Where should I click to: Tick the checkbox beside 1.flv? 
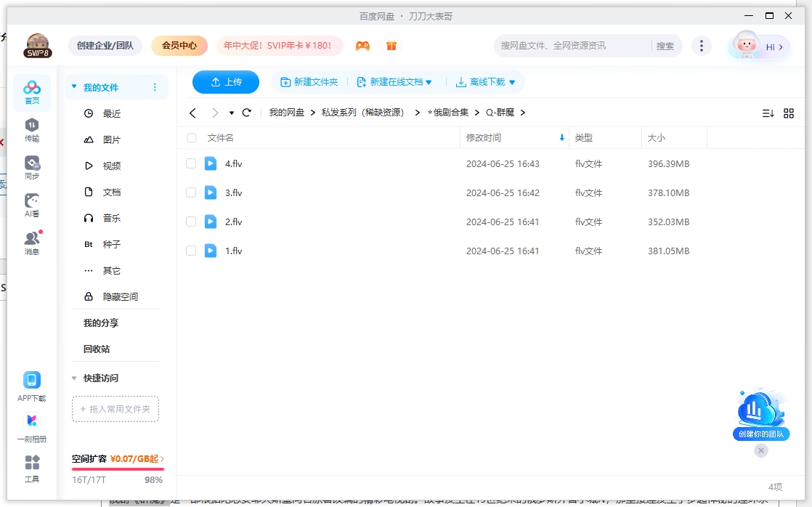click(191, 251)
